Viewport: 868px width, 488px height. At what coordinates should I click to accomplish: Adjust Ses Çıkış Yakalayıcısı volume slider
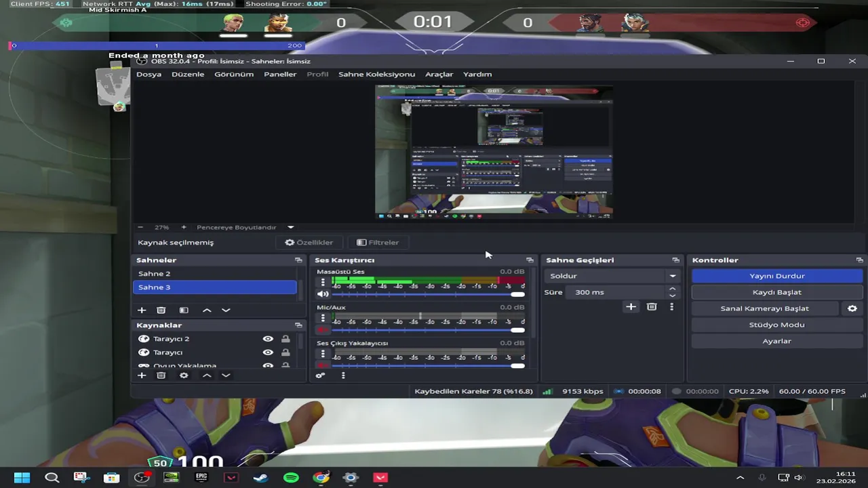pos(428,366)
